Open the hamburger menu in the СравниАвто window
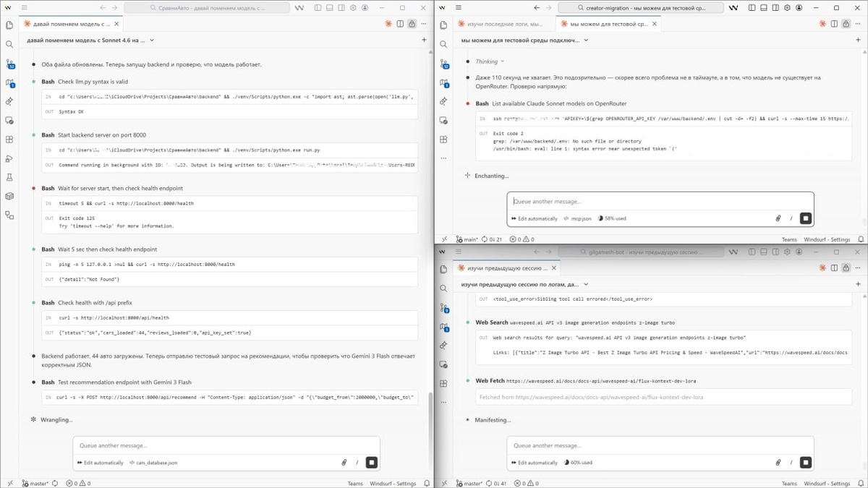The image size is (868, 488). pyautogui.click(x=25, y=7)
